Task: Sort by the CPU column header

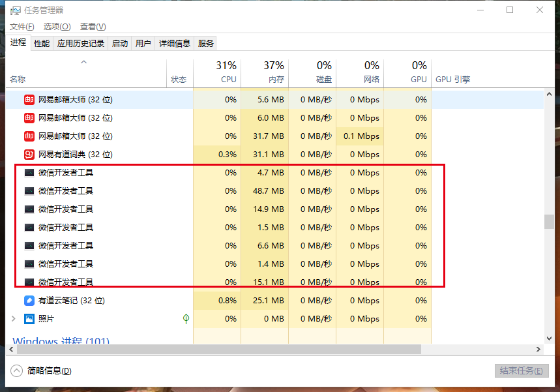Action: pyautogui.click(x=217, y=74)
